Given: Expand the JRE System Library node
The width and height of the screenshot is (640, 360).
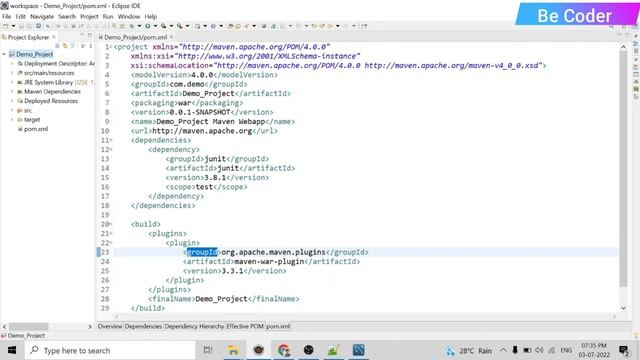Looking at the screenshot, I should coord(12,82).
